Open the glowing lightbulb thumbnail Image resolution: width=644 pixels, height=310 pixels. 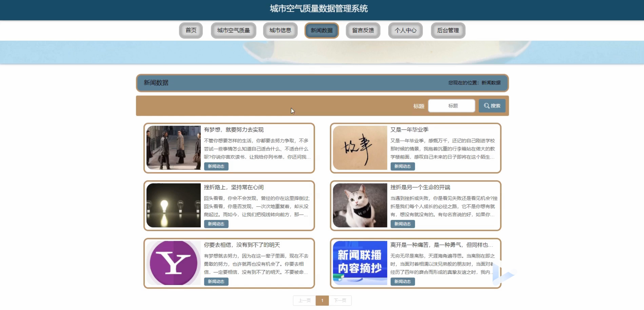point(174,205)
